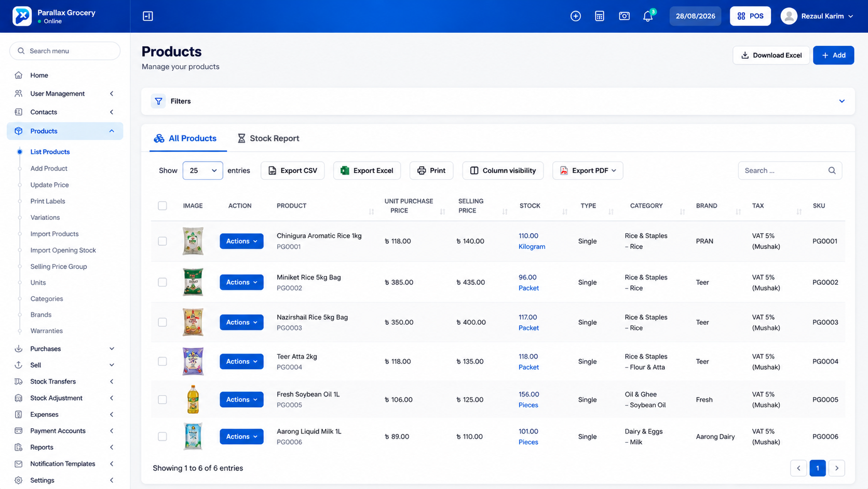Image resolution: width=868 pixels, height=489 pixels.
Task: Click the Settings gear icon in sidebar
Action: coord(19,480)
